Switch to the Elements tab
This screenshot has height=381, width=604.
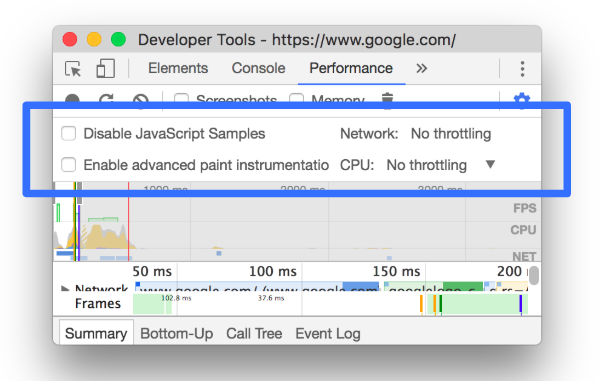[x=178, y=68]
